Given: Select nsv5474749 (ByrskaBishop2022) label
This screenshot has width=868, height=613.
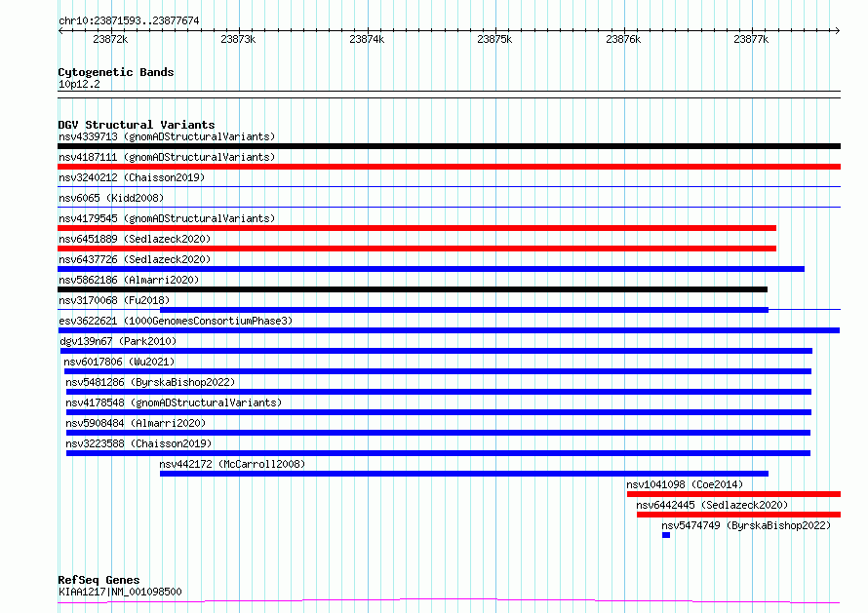Looking at the screenshot, I should [746, 525].
